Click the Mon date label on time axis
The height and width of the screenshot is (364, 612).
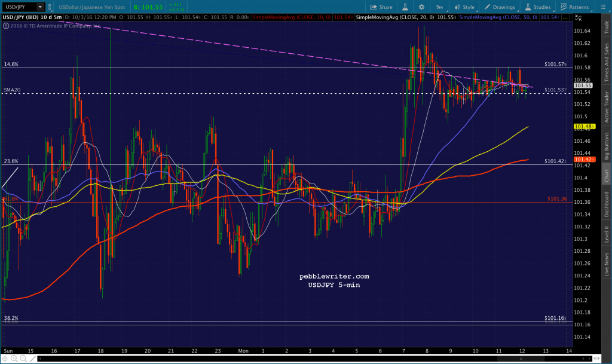tap(243, 351)
